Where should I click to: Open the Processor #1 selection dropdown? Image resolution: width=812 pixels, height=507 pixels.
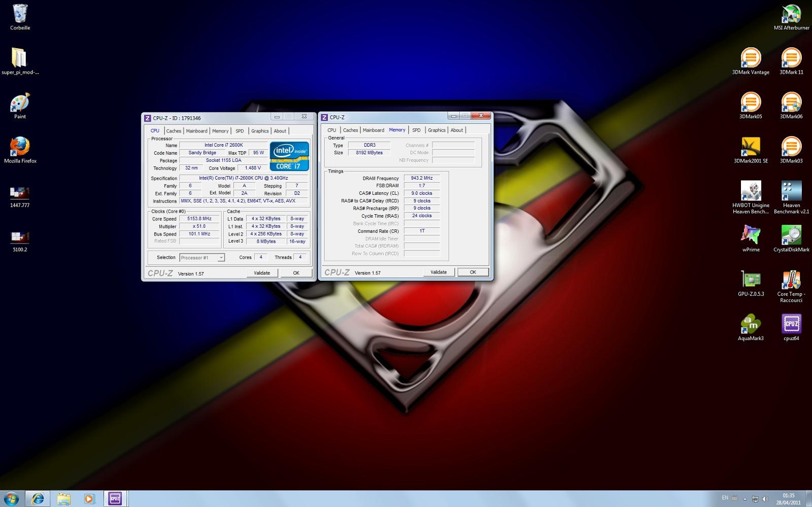point(202,257)
